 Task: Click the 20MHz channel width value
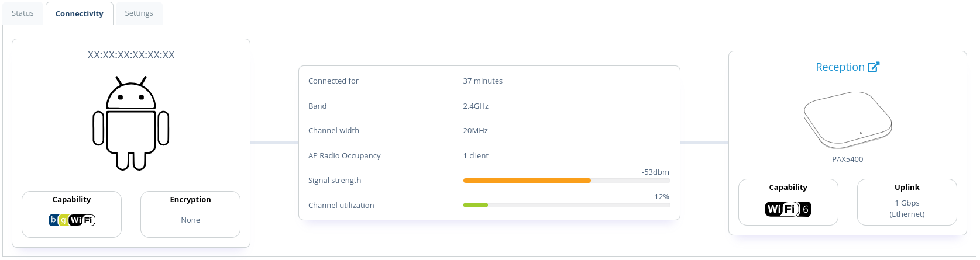tap(475, 131)
